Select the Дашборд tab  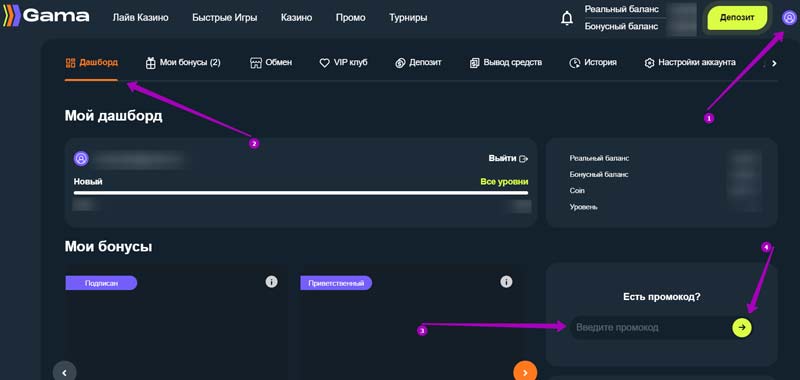click(92, 63)
